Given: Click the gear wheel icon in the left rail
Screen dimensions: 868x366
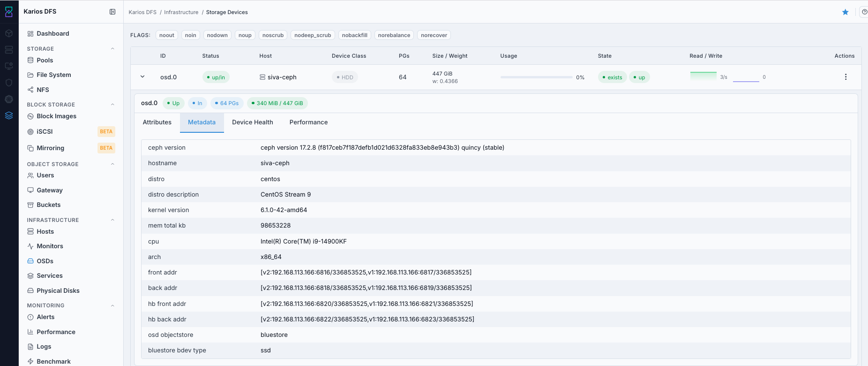Looking at the screenshot, I should [x=9, y=99].
